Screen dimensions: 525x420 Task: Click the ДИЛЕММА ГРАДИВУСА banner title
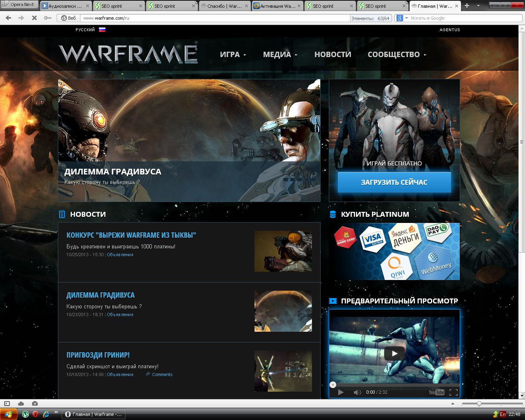click(x=113, y=172)
